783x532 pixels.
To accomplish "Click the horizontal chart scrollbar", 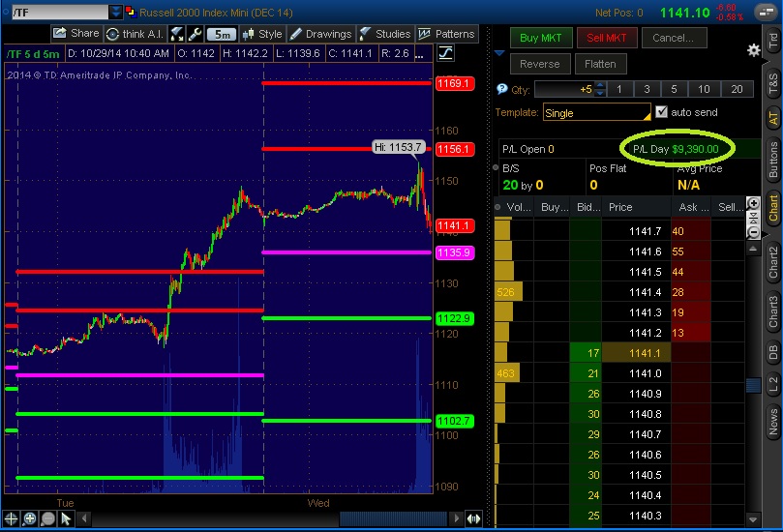I will (387, 518).
